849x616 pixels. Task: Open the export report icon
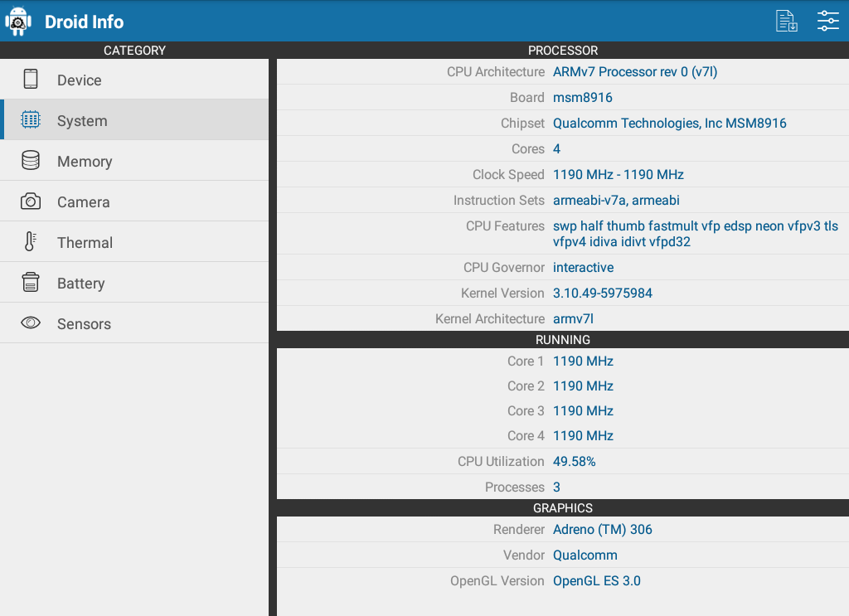[786, 21]
